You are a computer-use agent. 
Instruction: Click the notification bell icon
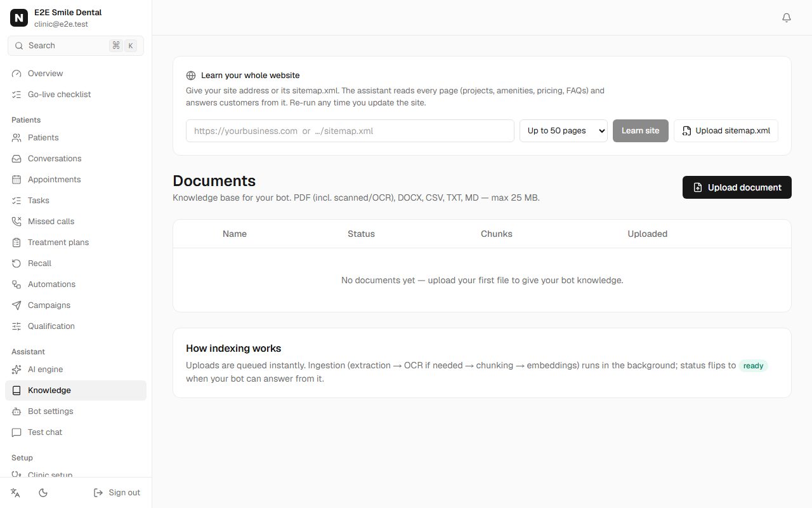click(787, 18)
